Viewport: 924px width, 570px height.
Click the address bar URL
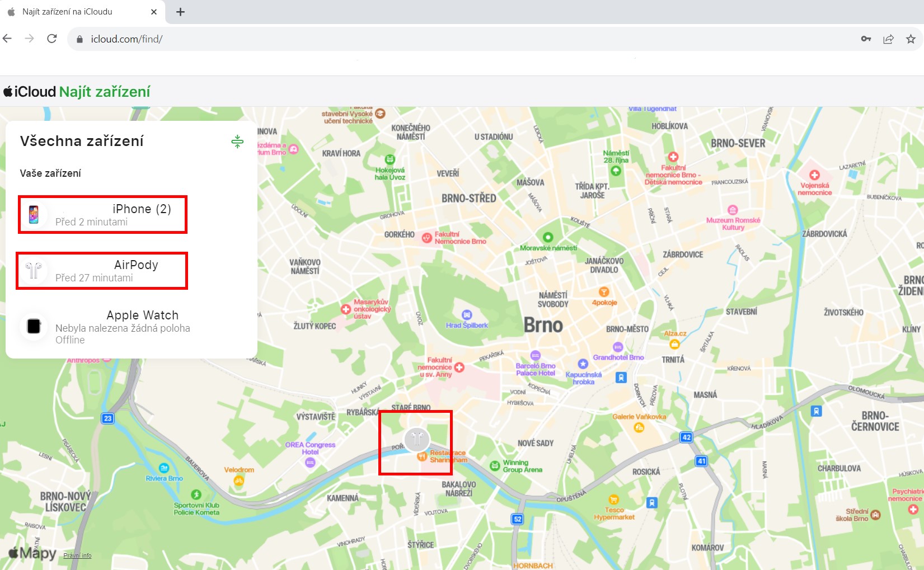[126, 39]
